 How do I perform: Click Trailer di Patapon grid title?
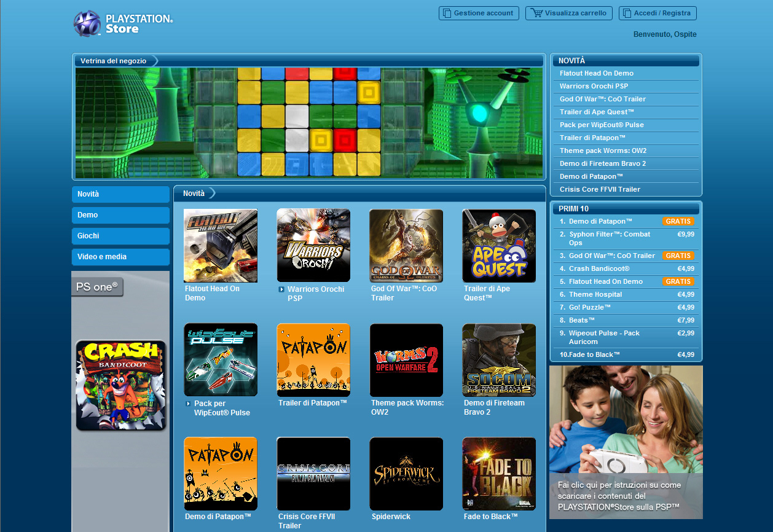tap(313, 403)
